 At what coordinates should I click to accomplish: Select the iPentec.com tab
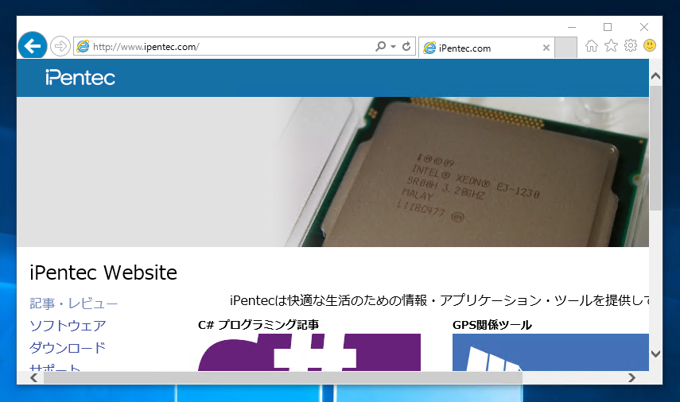486,48
